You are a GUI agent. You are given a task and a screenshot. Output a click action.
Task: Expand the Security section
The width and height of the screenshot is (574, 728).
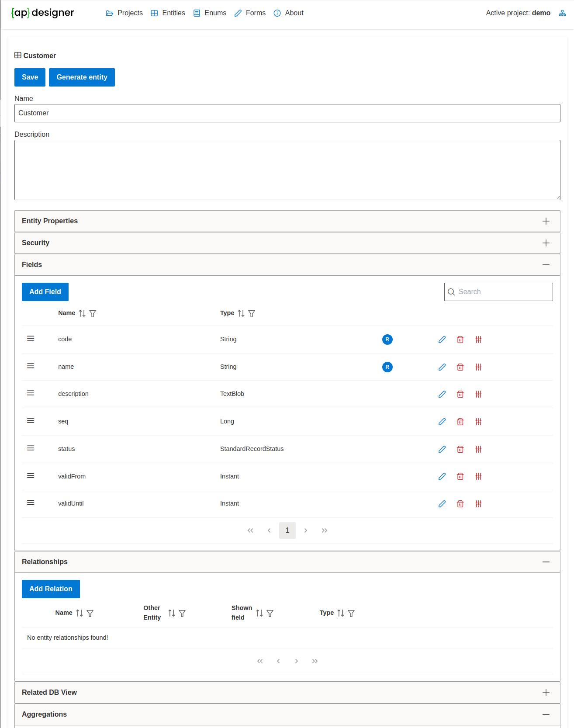(x=546, y=243)
